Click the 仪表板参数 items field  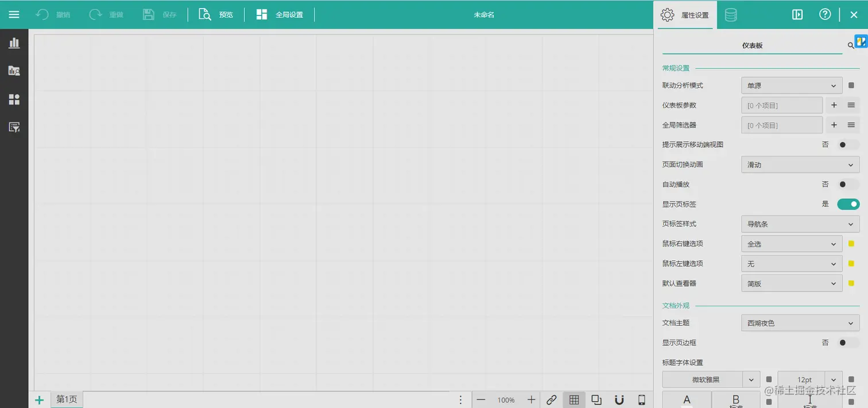782,105
